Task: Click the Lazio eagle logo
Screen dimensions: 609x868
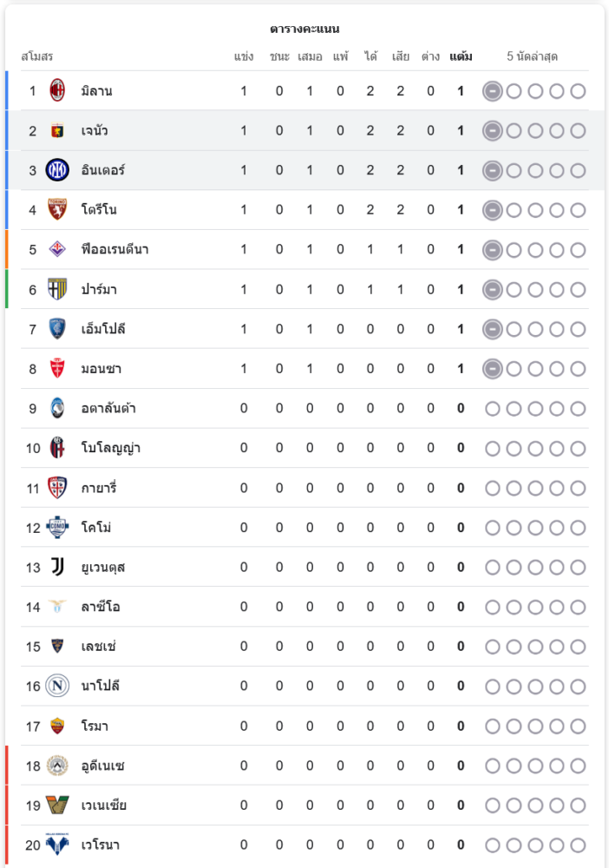Action: point(57,607)
